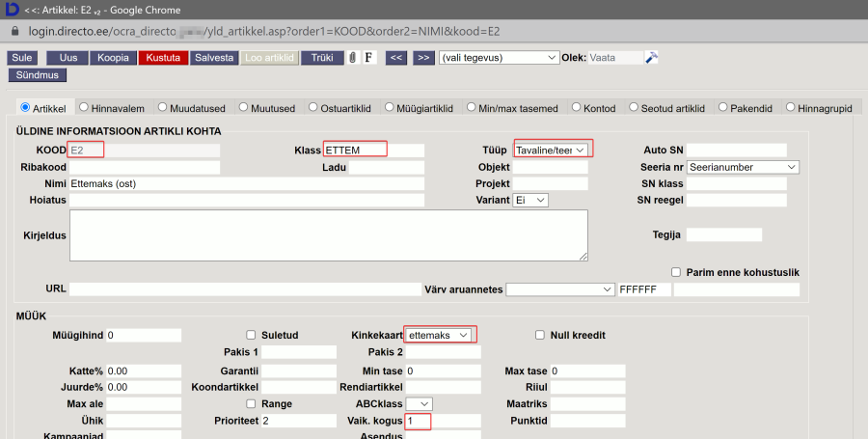Click the URL input field

click(245, 289)
